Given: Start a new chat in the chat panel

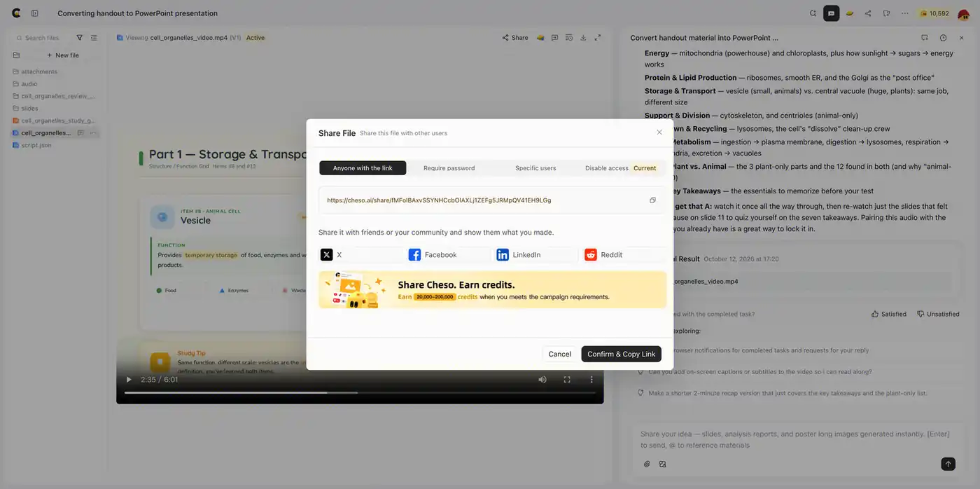Looking at the screenshot, I should coord(924,38).
